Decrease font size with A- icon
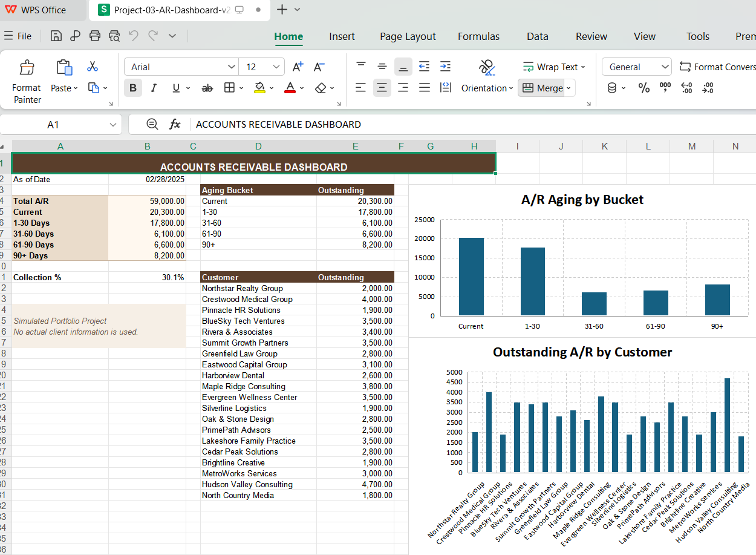Image resolution: width=756 pixels, height=555 pixels. (x=319, y=67)
